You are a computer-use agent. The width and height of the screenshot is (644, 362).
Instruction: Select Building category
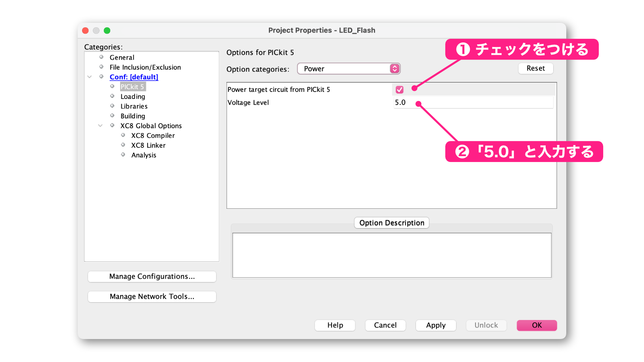[x=133, y=116]
